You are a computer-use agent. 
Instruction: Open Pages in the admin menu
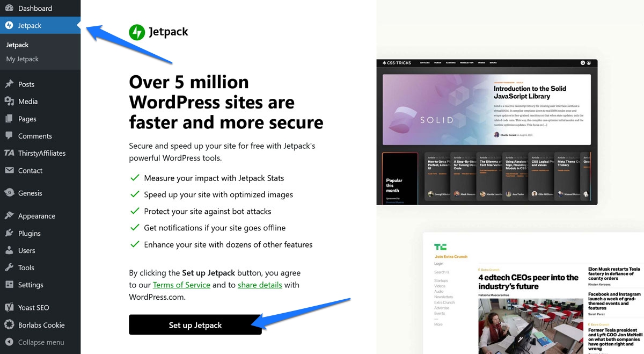40,119
